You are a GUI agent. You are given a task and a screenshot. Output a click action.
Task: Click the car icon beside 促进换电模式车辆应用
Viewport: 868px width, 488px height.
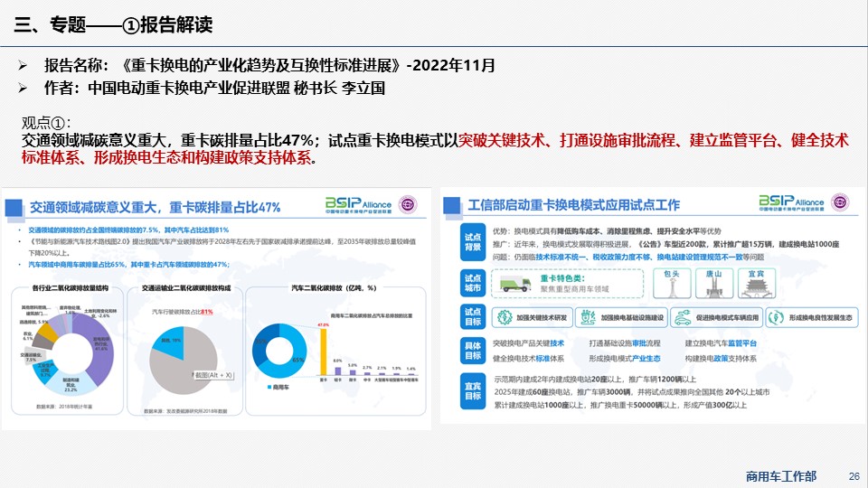[684, 317]
